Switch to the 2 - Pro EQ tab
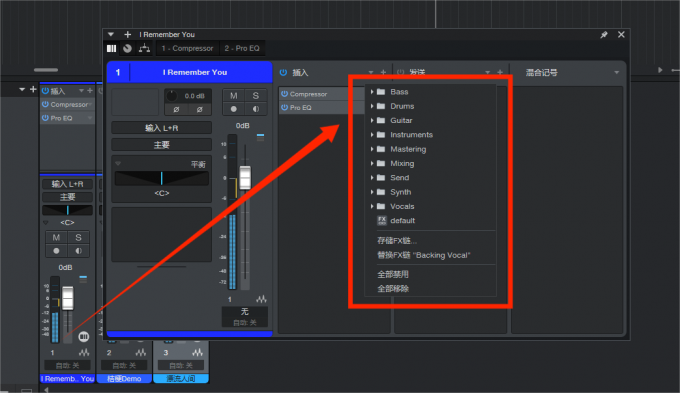 [x=242, y=48]
